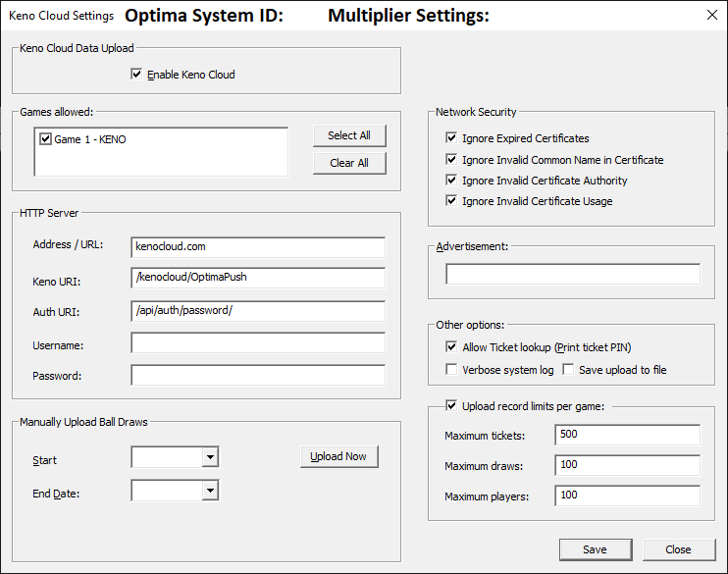Click the Maximum tickets field
This screenshot has width=728, height=574.
click(x=626, y=435)
